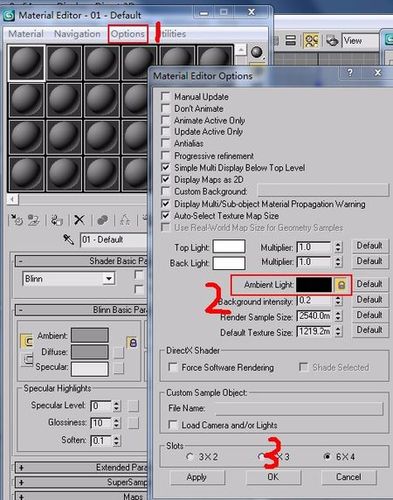Toggle the Custom Background checkbox

[165, 191]
